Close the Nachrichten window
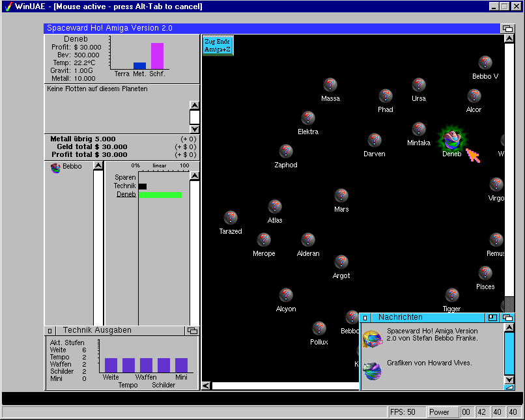 365,318
